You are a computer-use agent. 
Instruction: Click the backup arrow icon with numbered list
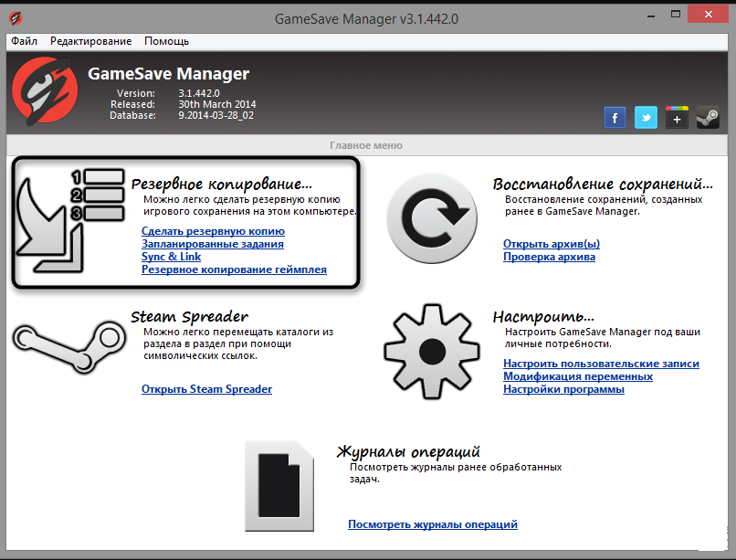[70, 221]
